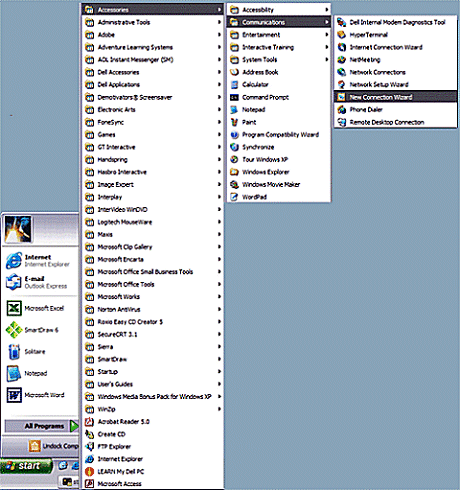Click the Tour Windows XP icon
Screen dimensions: 460x490
[234, 159]
